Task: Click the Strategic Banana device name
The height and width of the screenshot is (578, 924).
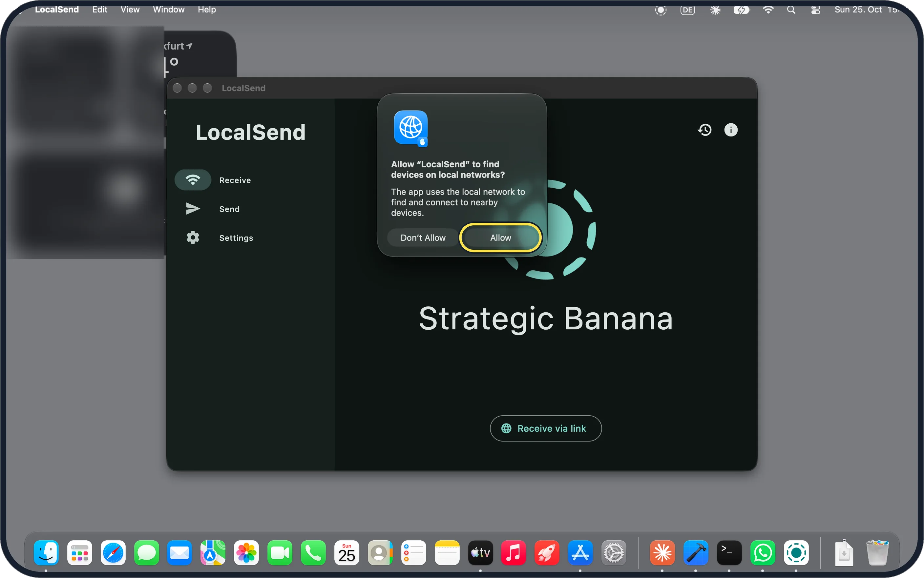Action: click(546, 319)
